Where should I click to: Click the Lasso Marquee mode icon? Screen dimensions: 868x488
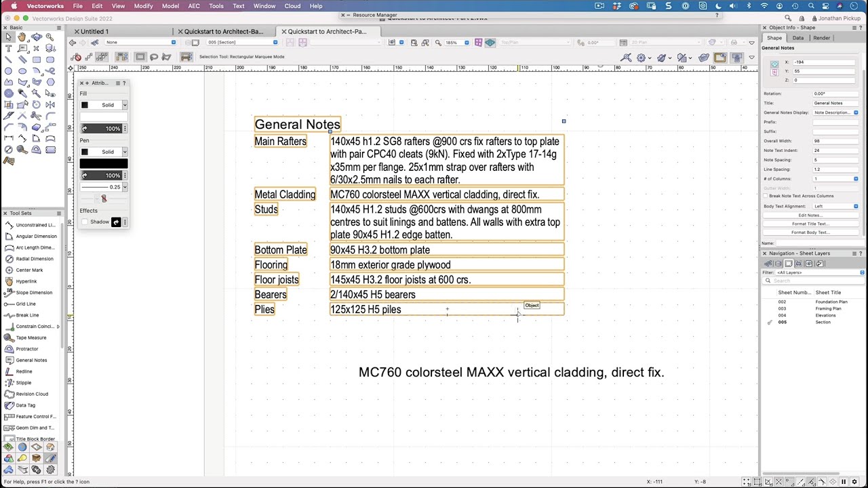pos(154,57)
